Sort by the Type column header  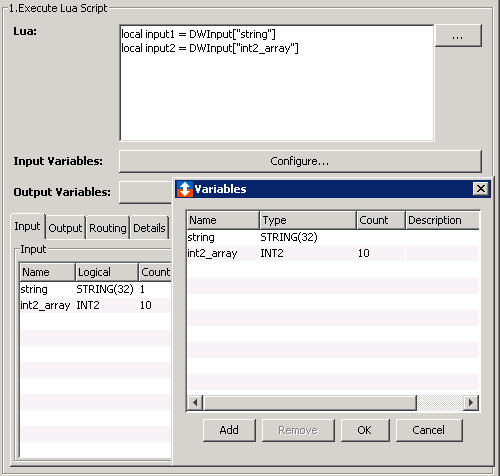coord(308,220)
